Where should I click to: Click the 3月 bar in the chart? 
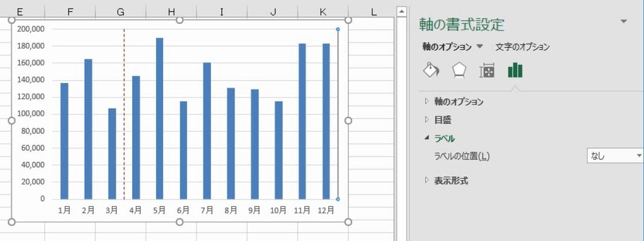(x=112, y=154)
